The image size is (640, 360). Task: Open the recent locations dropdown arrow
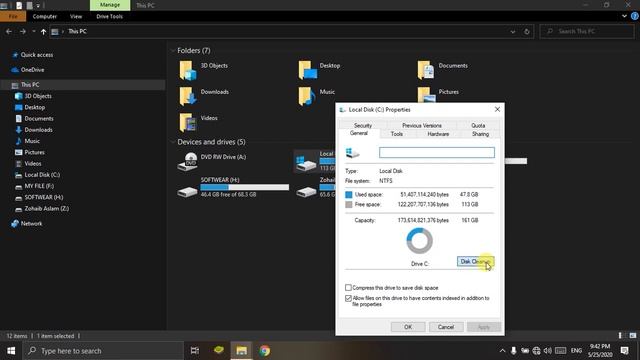coord(33,31)
